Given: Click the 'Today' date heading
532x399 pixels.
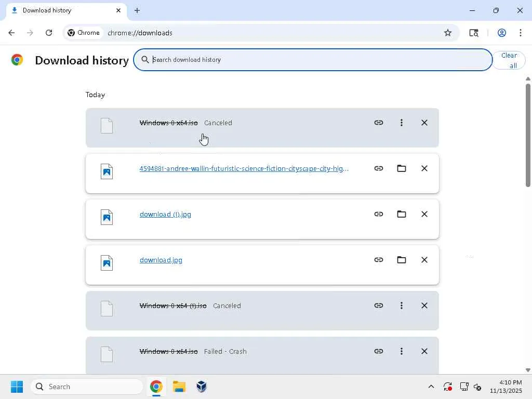Looking at the screenshot, I should [x=95, y=95].
